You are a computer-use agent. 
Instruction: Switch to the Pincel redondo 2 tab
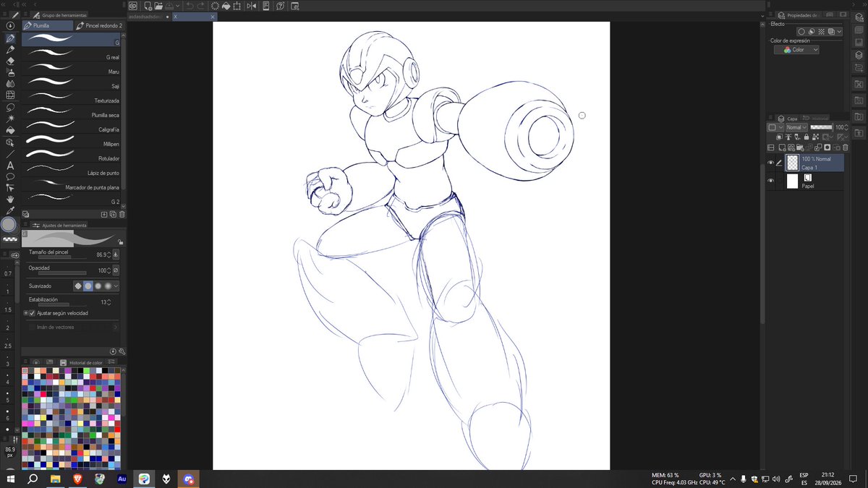pyautogui.click(x=99, y=25)
